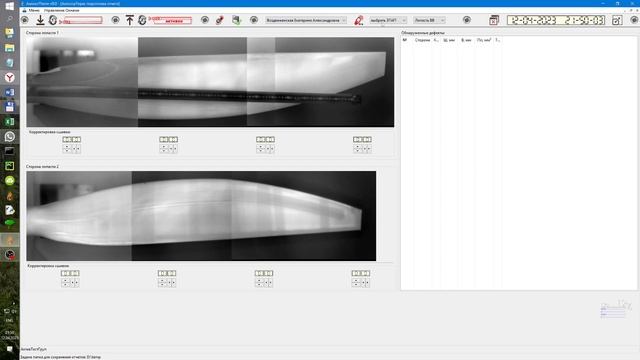This screenshot has width=640, height=360.
Task: Click the refresh icon beside the upload arrow
Action: 142,20
